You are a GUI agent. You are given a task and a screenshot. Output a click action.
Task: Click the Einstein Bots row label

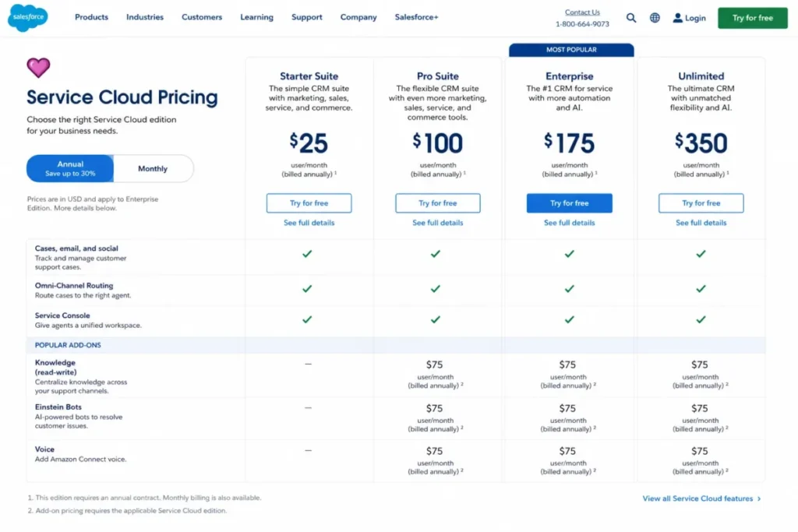(x=58, y=407)
